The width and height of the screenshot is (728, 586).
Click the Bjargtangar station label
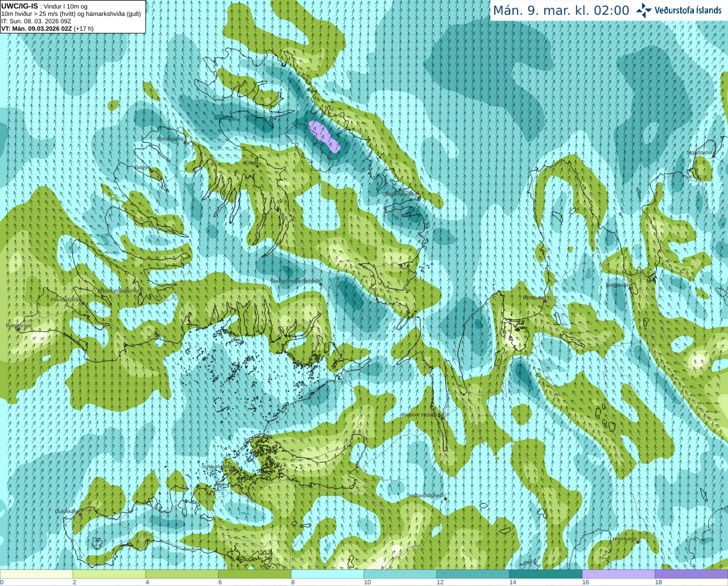tap(19, 325)
